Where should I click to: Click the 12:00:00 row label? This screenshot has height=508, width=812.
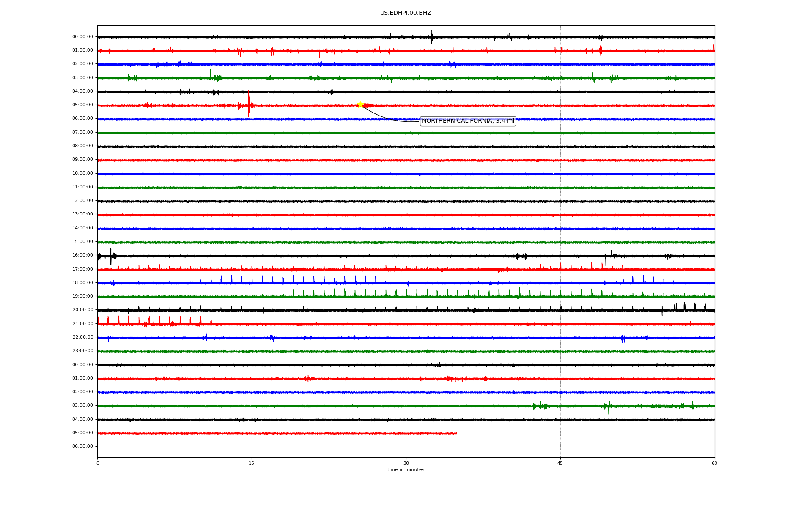point(82,201)
